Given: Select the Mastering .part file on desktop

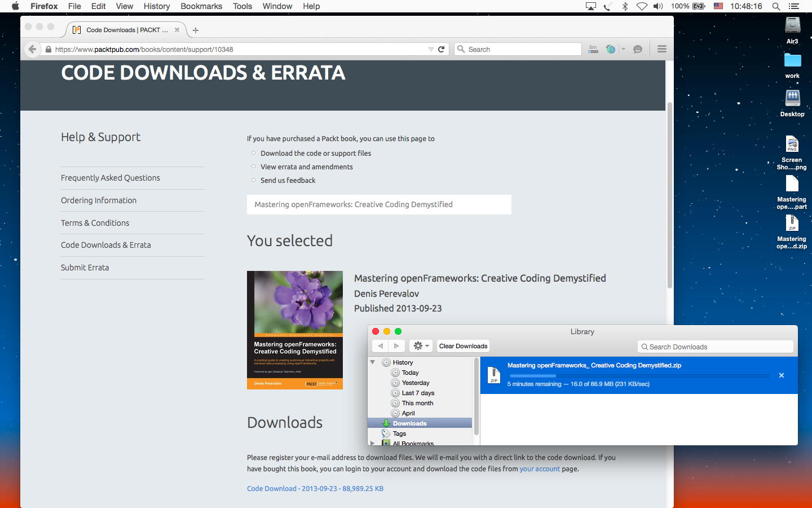Looking at the screenshot, I should coord(792,183).
